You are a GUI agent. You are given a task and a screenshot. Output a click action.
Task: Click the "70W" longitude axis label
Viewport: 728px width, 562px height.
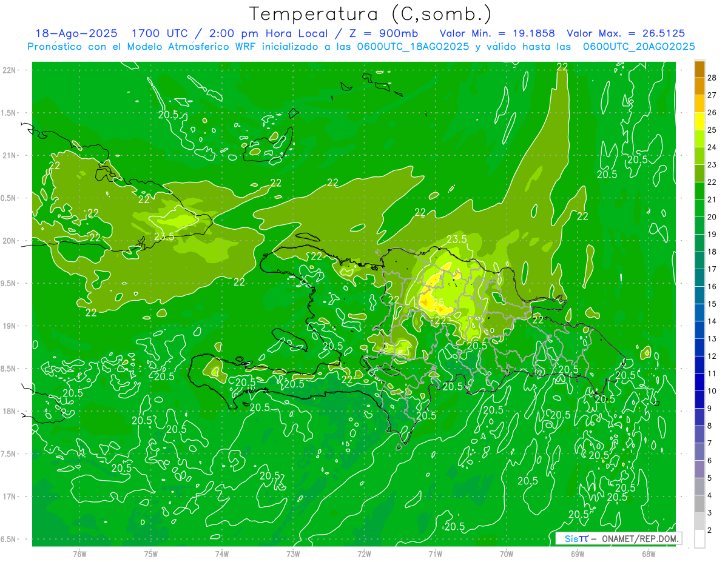pos(506,554)
